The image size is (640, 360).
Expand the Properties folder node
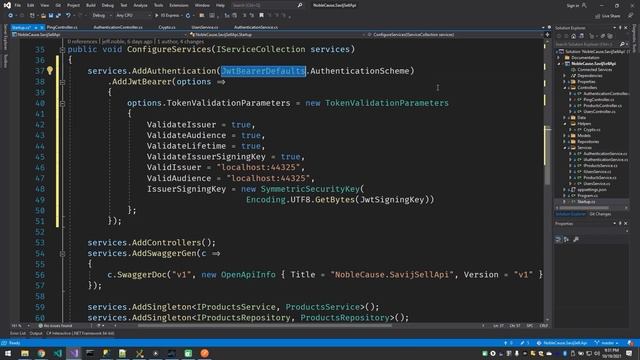coord(564,82)
